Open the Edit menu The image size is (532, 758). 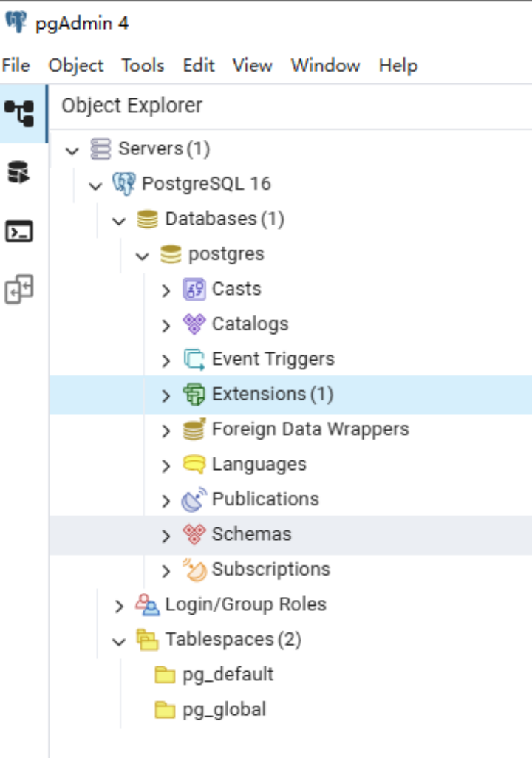tap(198, 65)
